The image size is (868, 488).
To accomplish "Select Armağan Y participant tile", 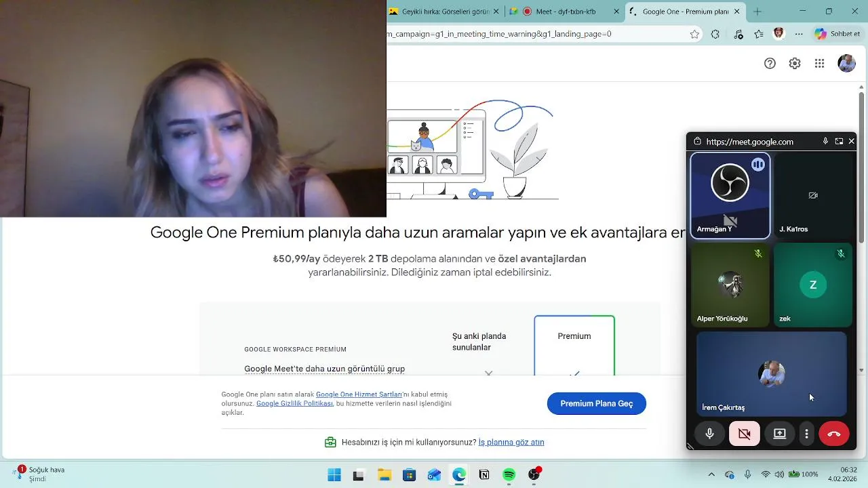I will pyautogui.click(x=730, y=195).
